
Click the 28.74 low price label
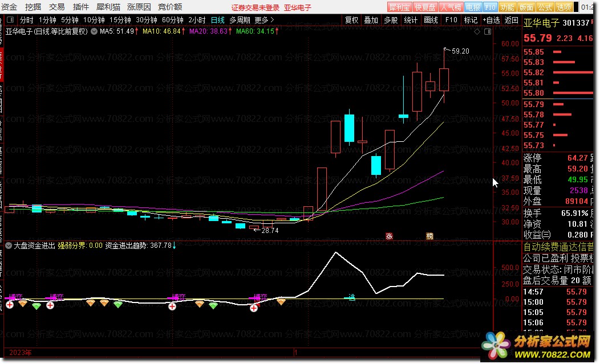click(270, 231)
